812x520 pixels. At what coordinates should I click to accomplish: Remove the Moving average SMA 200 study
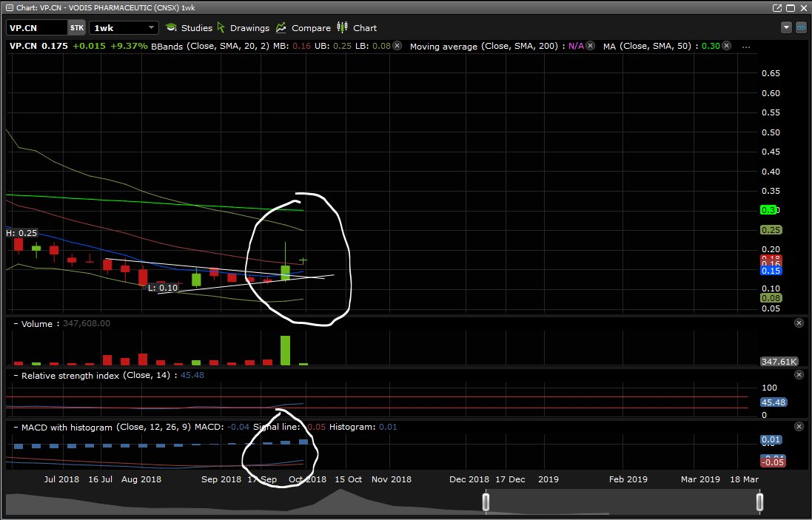coord(591,46)
